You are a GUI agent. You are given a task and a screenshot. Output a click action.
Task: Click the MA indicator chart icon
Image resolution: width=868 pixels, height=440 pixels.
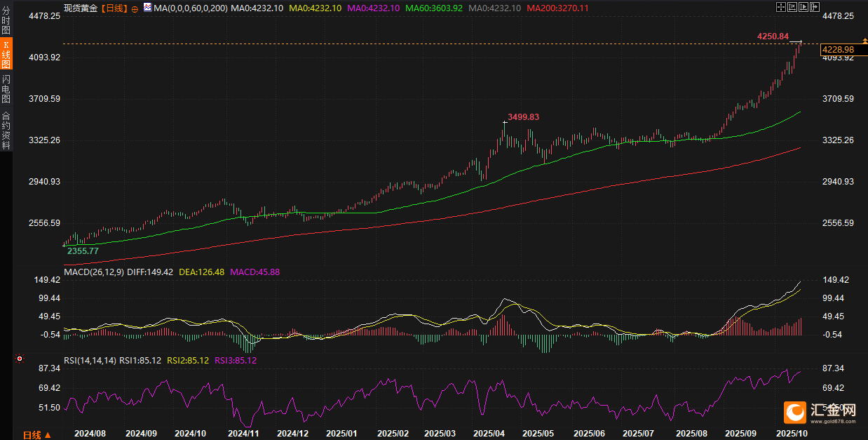pyautogui.click(x=147, y=8)
